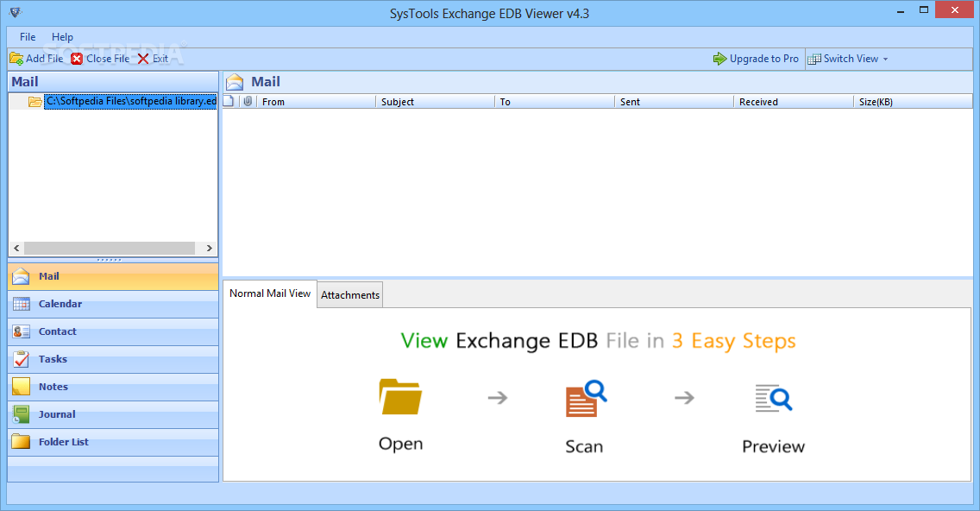Select the Mail navigation label

(x=49, y=276)
